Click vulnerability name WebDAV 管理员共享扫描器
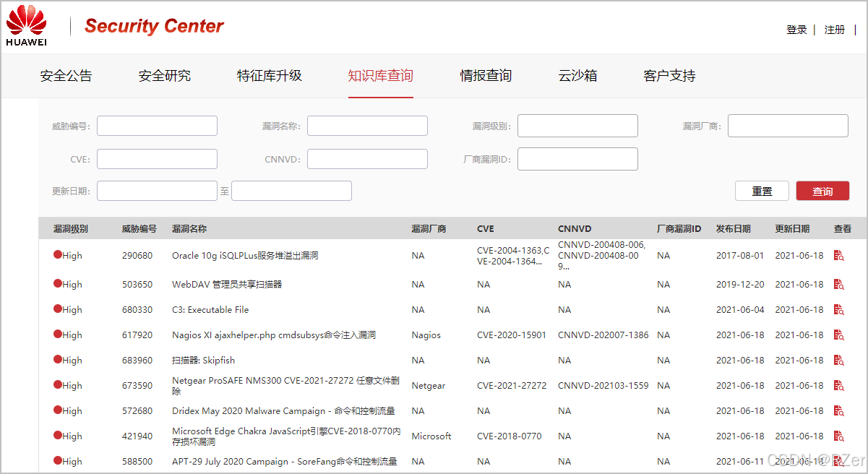The width and height of the screenshot is (868, 474). click(x=227, y=285)
